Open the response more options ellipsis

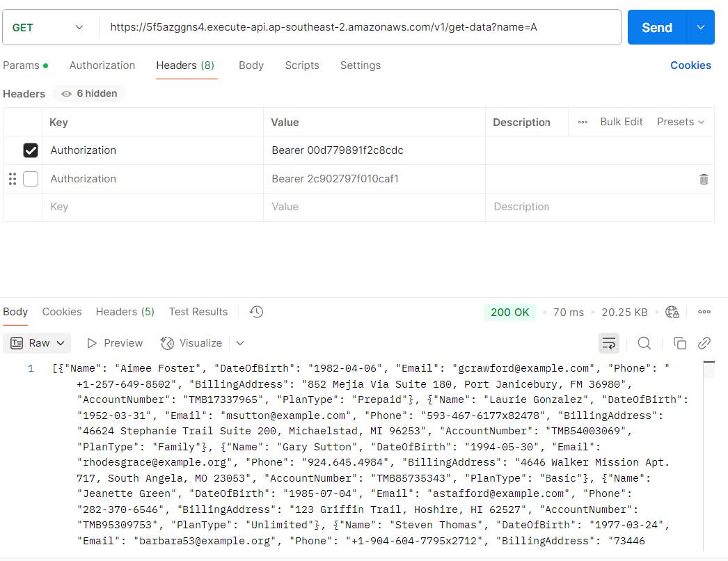click(704, 312)
